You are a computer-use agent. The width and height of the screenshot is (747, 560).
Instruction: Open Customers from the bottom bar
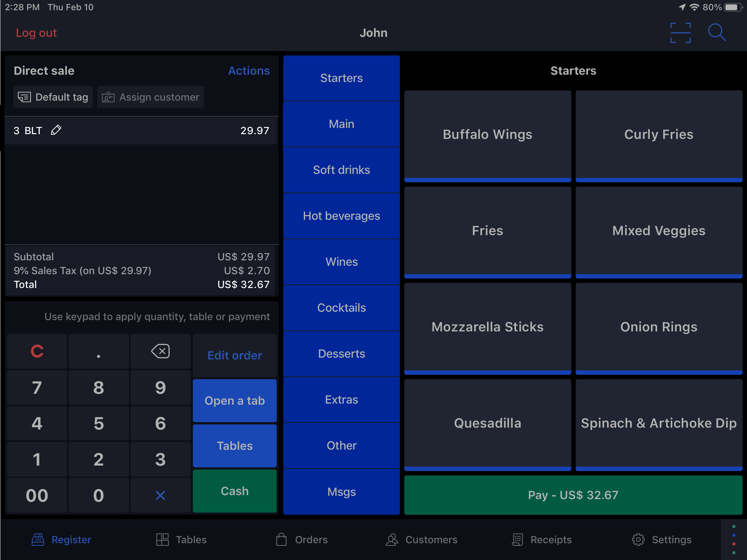click(x=421, y=540)
